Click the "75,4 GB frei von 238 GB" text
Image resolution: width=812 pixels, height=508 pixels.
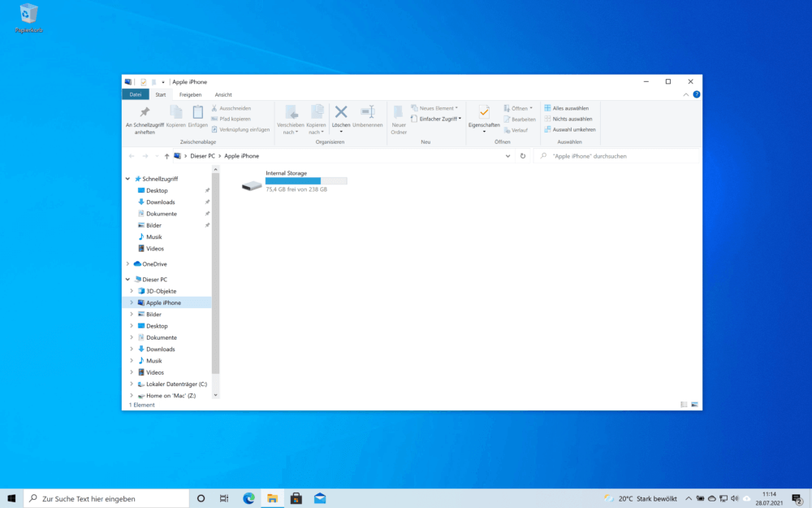296,189
